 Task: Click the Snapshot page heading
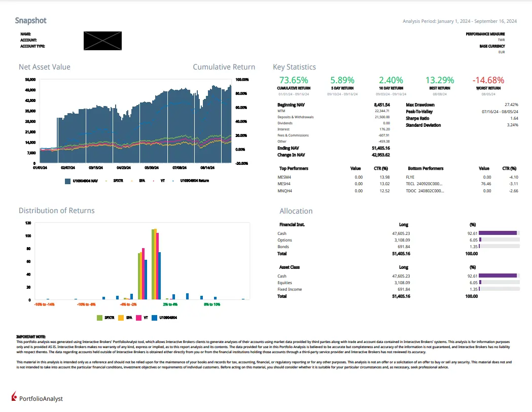coord(30,21)
